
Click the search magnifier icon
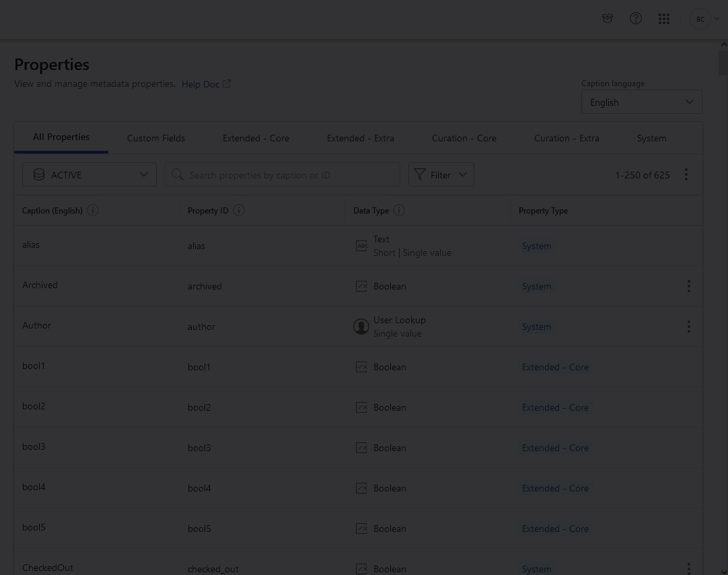(x=178, y=174)
